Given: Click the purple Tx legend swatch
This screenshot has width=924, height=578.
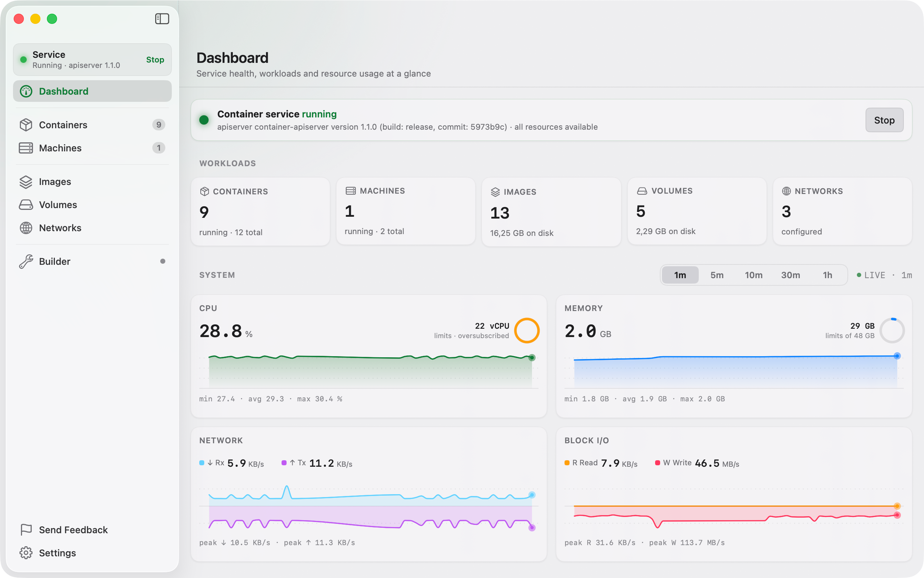Looking at the screenshot, I should coord(284,463).
